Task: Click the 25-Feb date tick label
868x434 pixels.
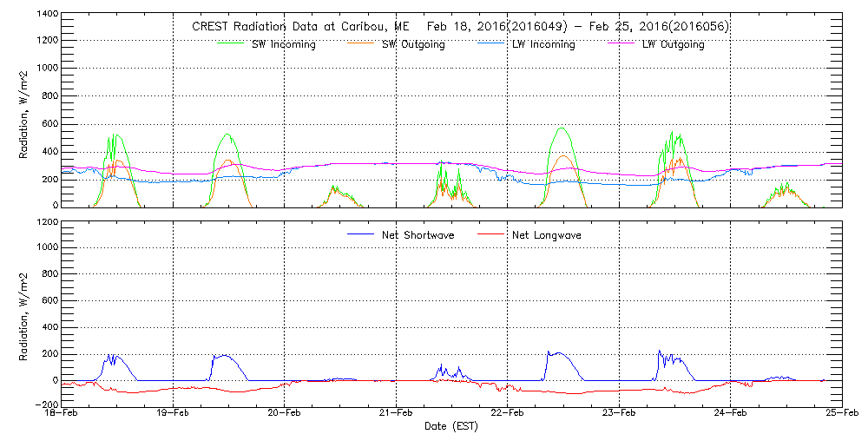Action: [839, 414]
